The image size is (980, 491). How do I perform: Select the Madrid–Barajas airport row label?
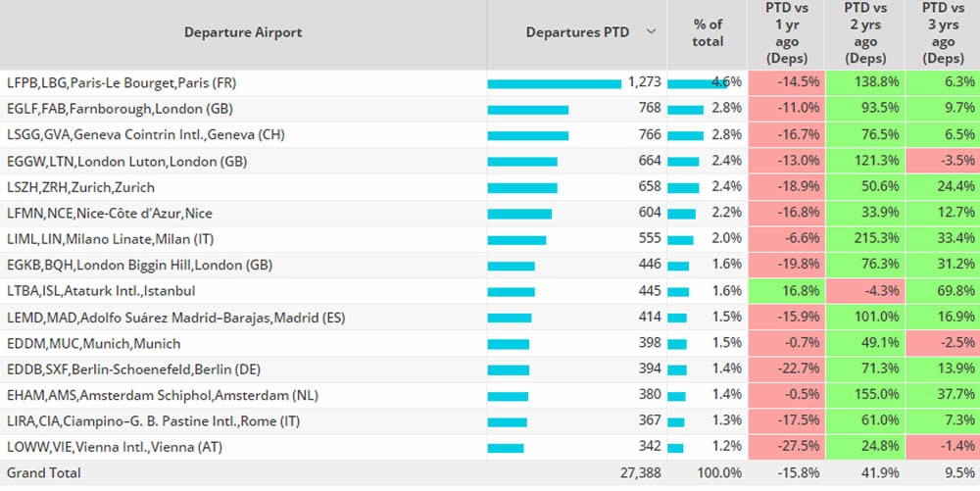(175, 318)
